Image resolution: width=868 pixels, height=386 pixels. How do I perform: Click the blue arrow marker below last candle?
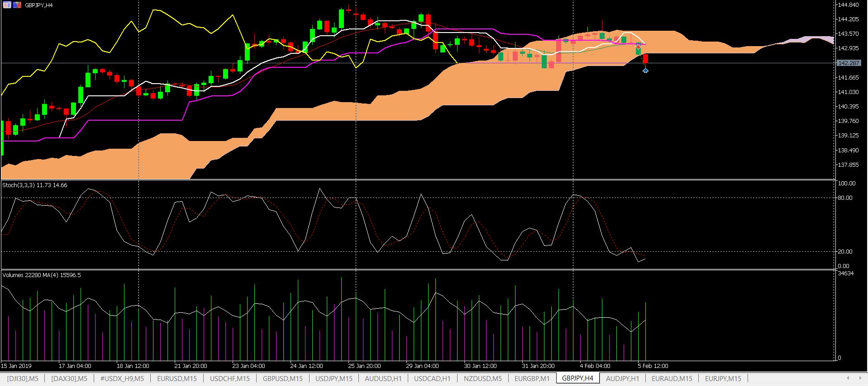(645, 70)
